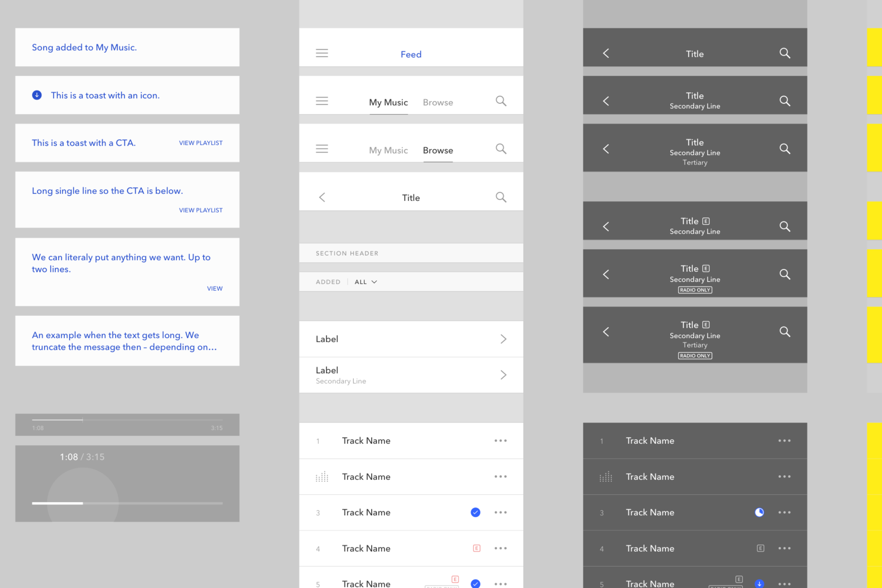Click VIEW link in two-line toast
This screenshot has height=588, width=882.
coord(215,289)
